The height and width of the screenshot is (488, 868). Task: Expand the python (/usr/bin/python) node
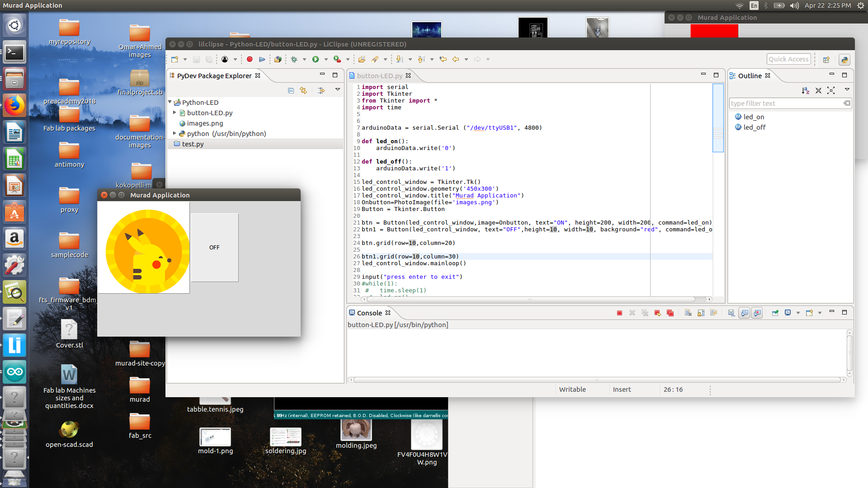pyautogui.click(x=175, y=133)
